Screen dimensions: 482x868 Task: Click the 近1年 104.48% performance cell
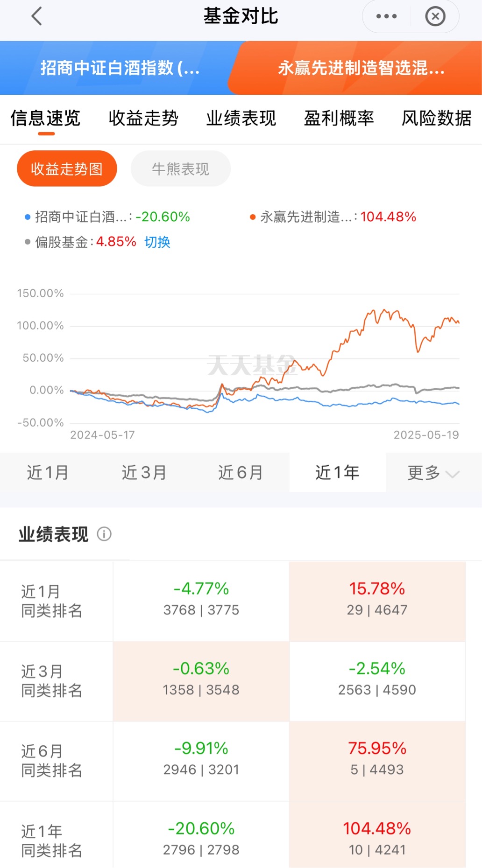(377, 835)
